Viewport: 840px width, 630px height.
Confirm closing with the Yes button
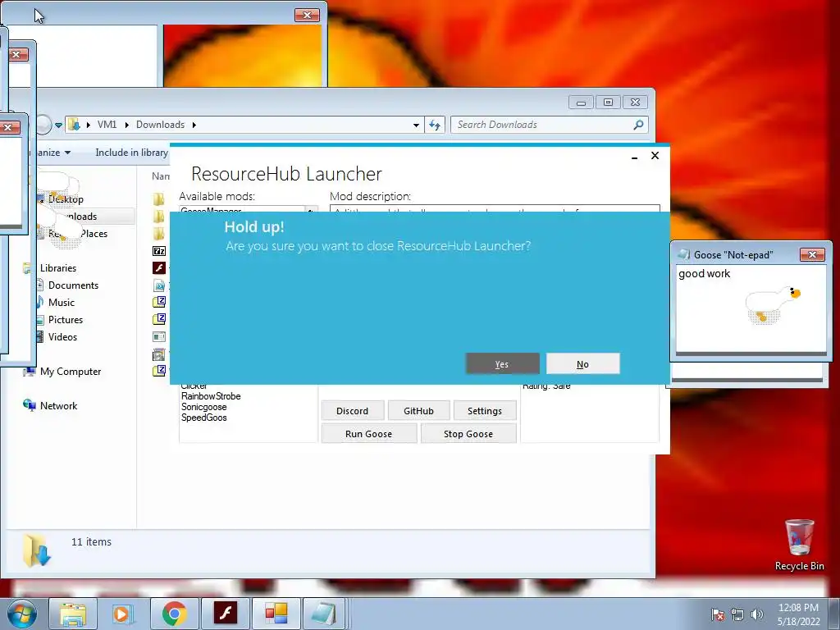[503, 363]
